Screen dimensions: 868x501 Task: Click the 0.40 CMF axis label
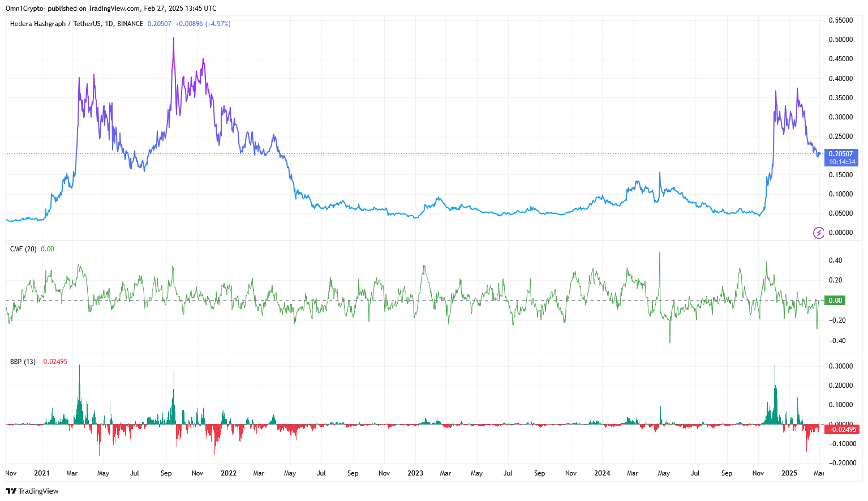click(x=835, y=260)
